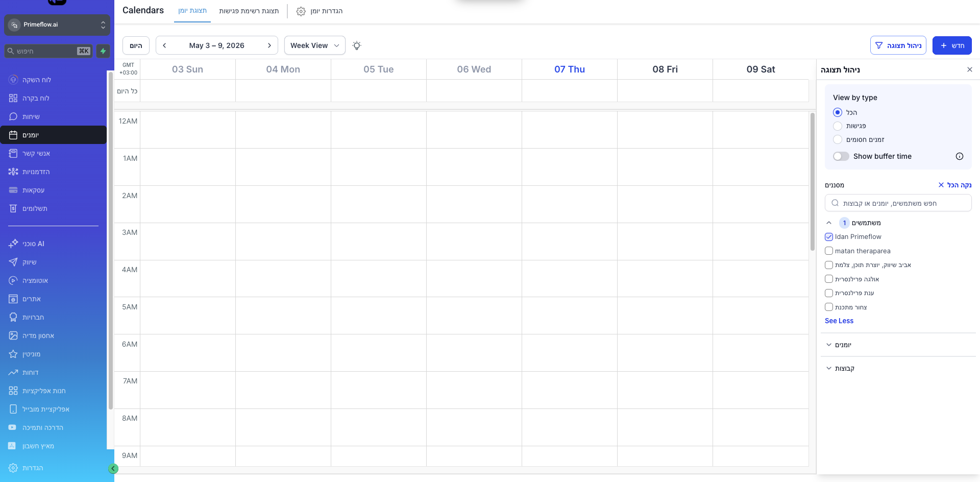Screen dimensions: 980x482
Task: Open the מוניטין reputation star icon
Action: 13,354
